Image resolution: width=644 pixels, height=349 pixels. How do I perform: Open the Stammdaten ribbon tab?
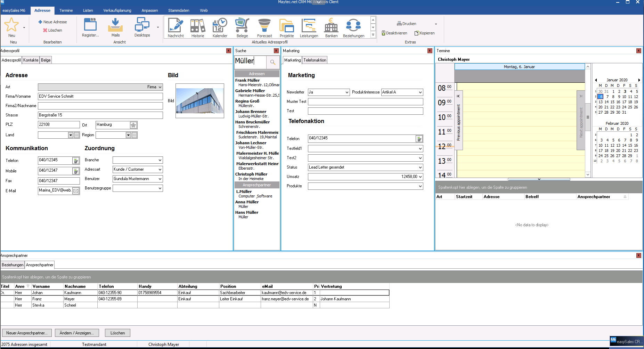point(179,10)
